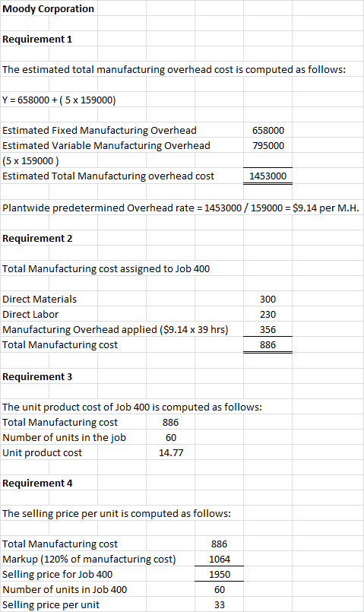
Task: Select 'Estimated Fixed Manufacturing Overhead' label
Action: pos(100,130)
